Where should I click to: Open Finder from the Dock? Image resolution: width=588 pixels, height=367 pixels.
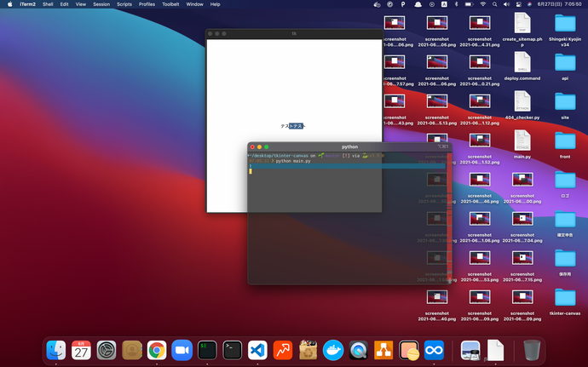(x=56, y=350)
